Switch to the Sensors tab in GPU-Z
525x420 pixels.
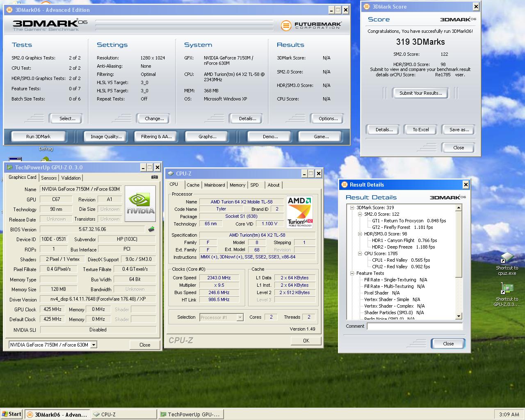coord(49,178)
